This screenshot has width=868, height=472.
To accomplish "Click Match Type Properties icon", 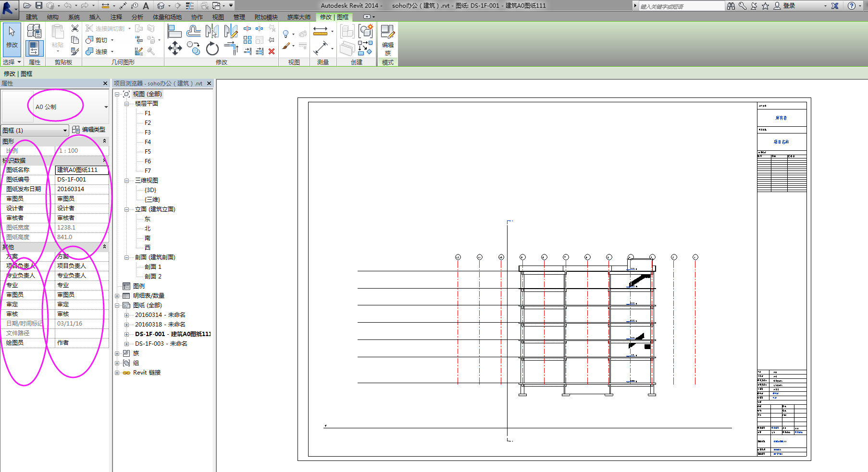I will [75, 51].
